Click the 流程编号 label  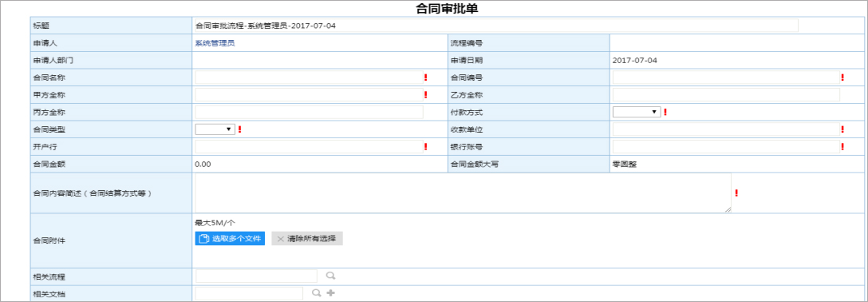pos(468,43)
